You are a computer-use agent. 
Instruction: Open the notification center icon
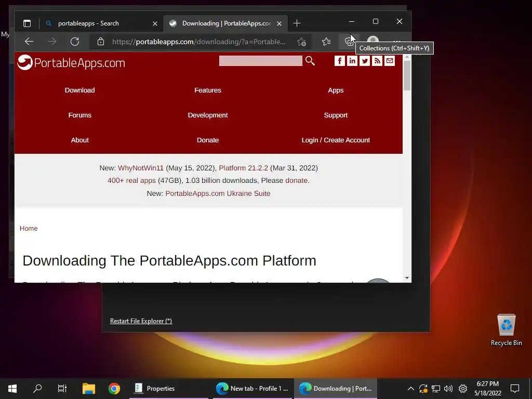515,389
